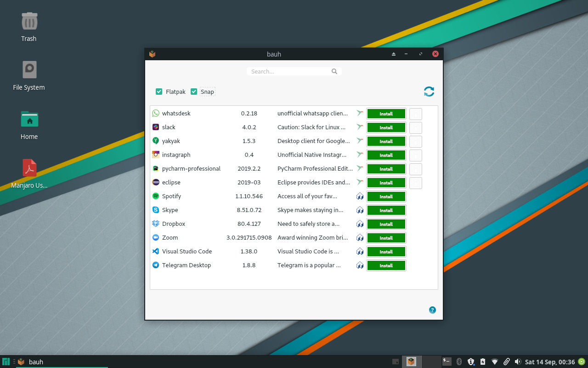This screenshot has width=588, height=368.
Task: Click the Zoom app icon
Action: (x=156, y=237)
